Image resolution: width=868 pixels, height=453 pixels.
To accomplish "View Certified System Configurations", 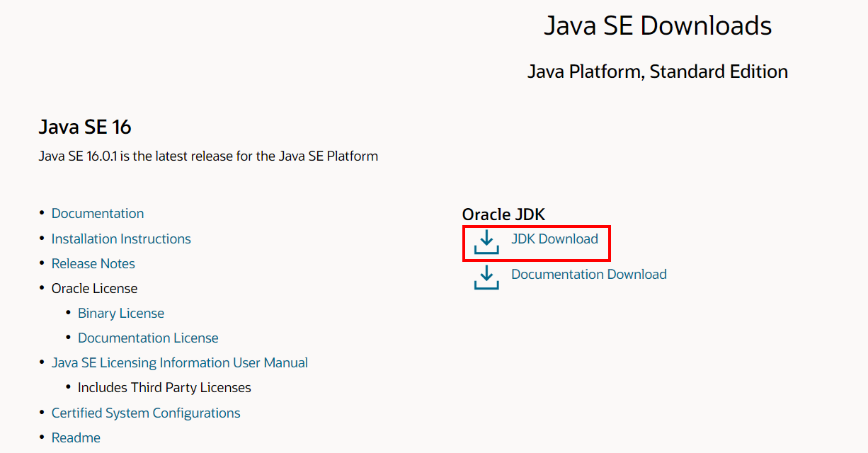I will coord(146,413).
